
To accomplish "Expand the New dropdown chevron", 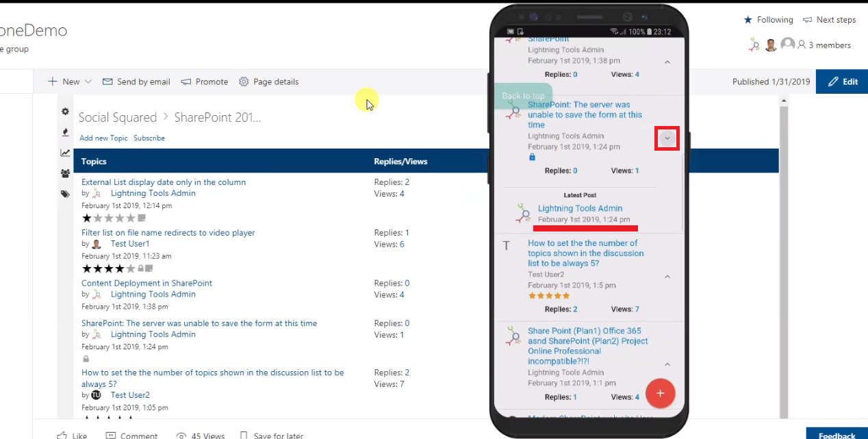I will 88,81.
